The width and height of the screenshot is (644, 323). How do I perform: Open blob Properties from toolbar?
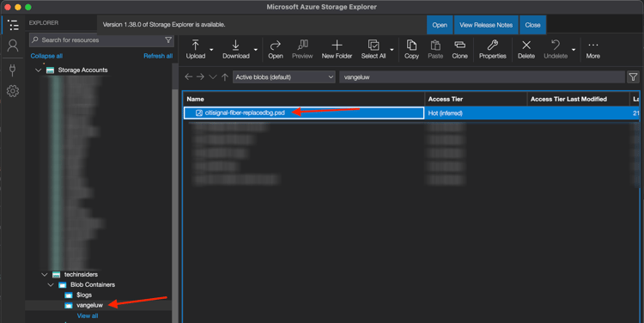pos(493,50)
